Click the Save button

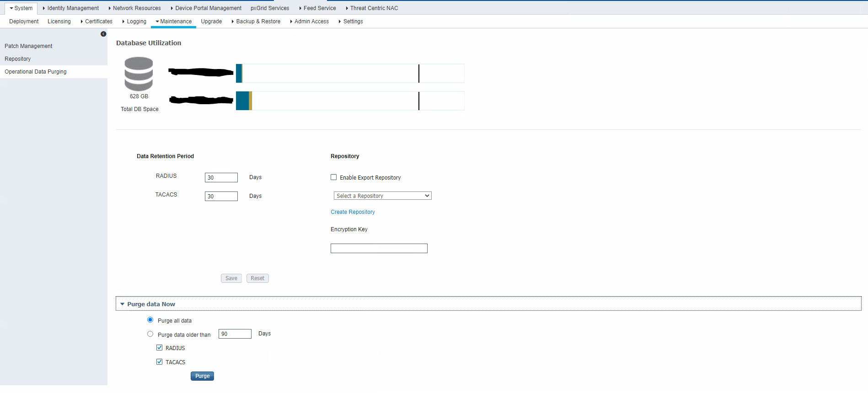(x=231, y=278)
